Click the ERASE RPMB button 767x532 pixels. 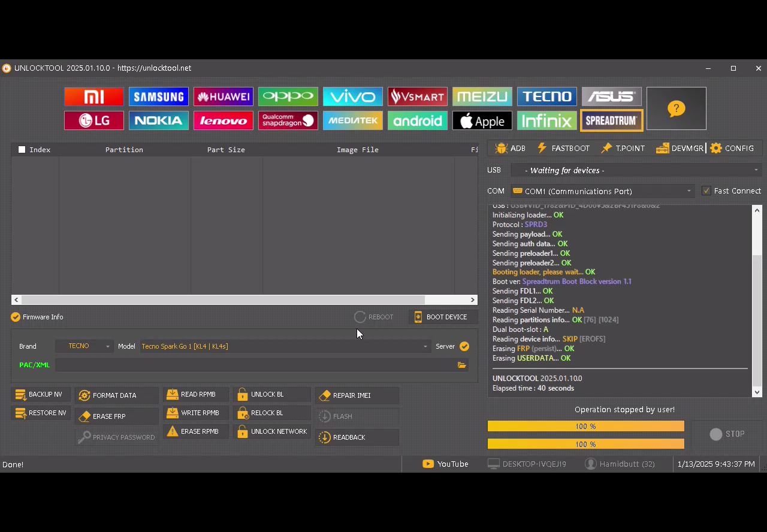tap(196, 431)
